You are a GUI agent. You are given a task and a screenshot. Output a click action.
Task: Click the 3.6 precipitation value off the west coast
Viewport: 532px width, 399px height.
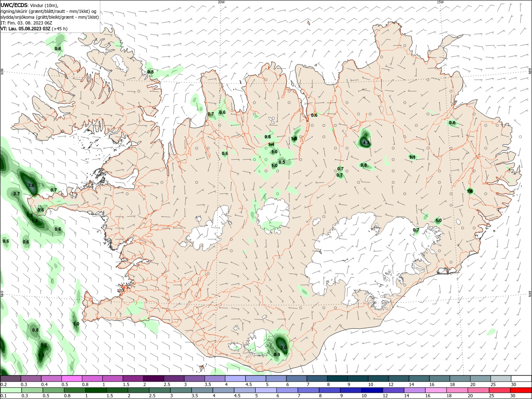[x=31, y=185]
